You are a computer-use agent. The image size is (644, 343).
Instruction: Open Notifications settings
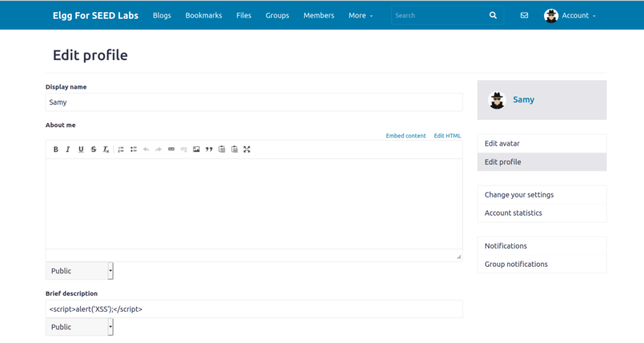coord(542,246)
